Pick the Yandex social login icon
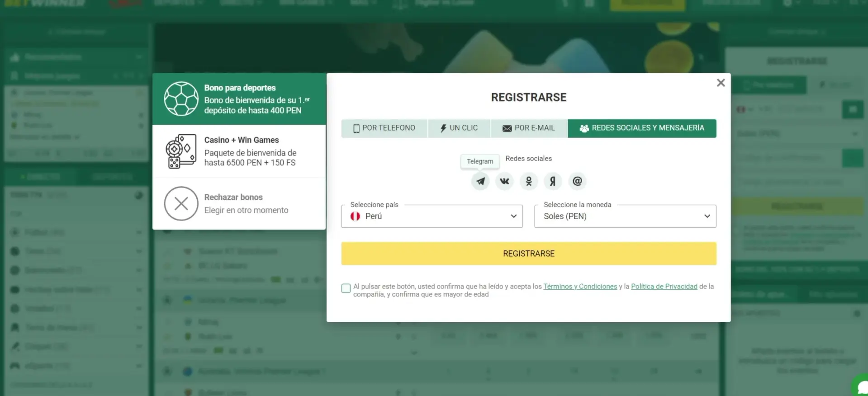 coord(553,181)
